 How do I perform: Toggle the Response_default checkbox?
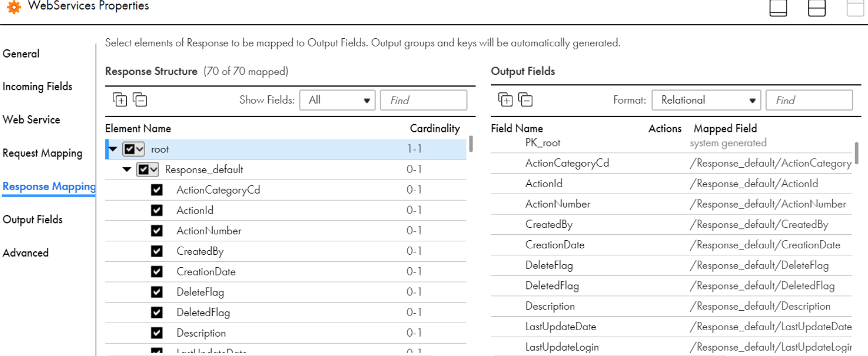click(x=143, y=169)
